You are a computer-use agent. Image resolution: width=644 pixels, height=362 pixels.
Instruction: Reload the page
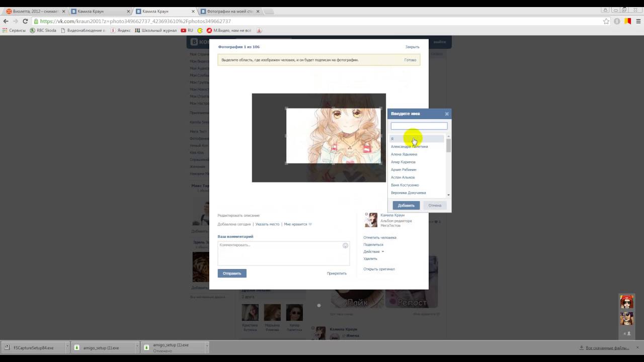click(x=25, y=21)
